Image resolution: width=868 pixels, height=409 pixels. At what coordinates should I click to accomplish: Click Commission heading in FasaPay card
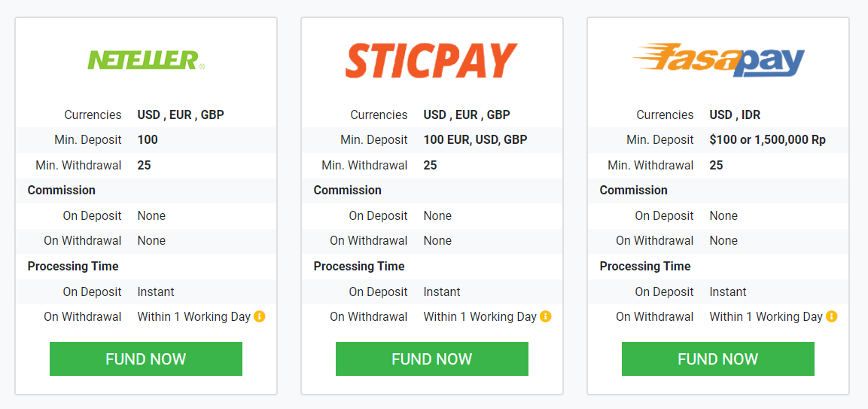click(633, 190)
